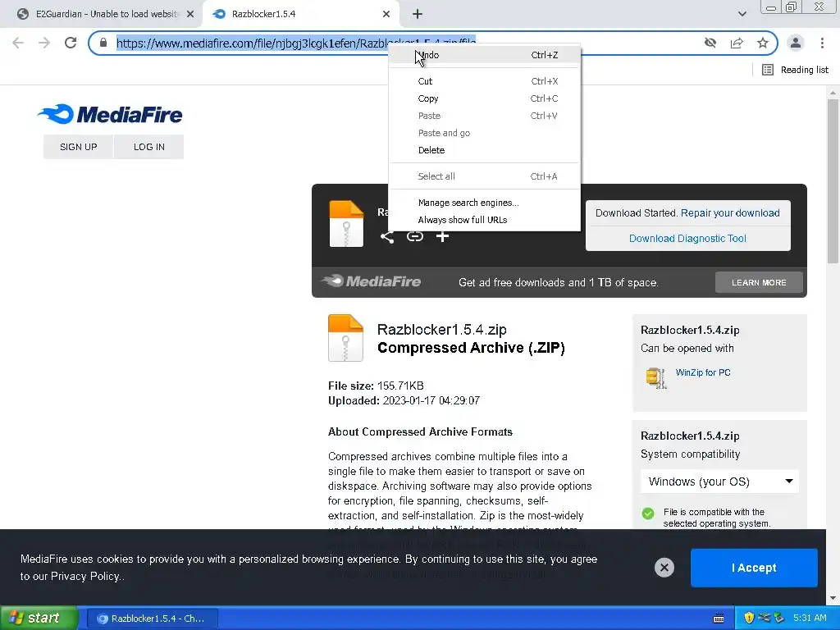Choose Copy from the context menu
The width and height of the screenshot is (840, 630).
484,98
